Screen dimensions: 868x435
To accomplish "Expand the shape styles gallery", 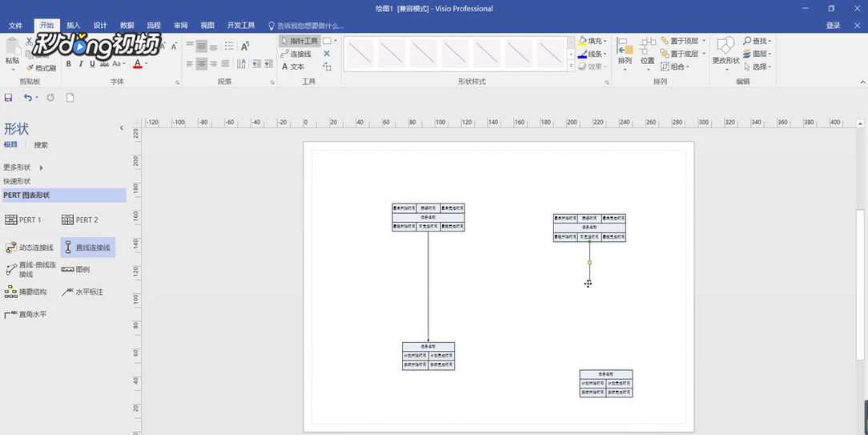I will pos(571,66).
